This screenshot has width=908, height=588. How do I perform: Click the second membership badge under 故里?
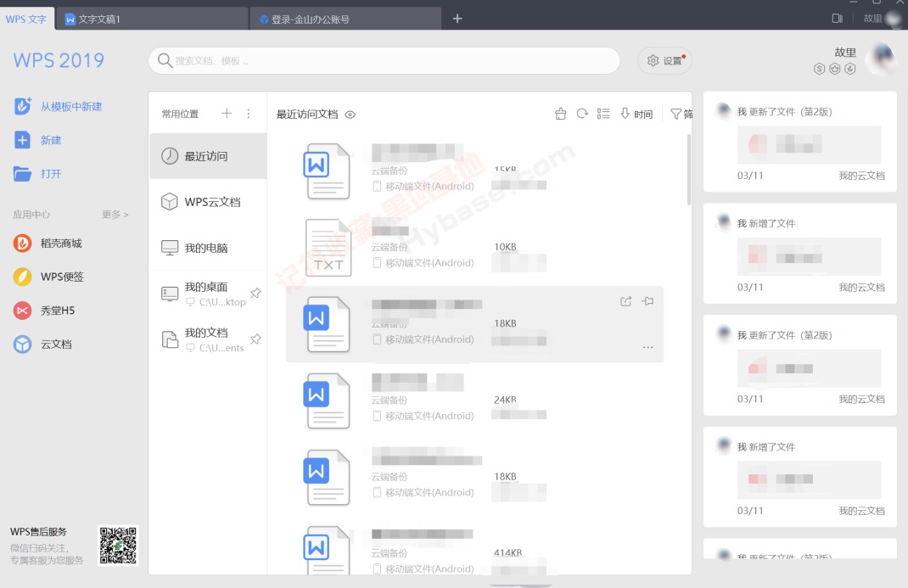coord(834,69)
